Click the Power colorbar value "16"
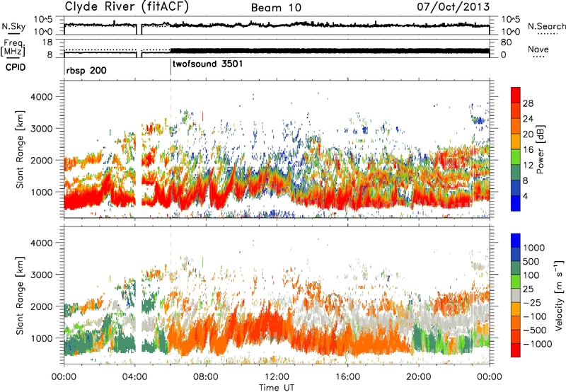Viewport: 566px width, 392px height. 528,149
